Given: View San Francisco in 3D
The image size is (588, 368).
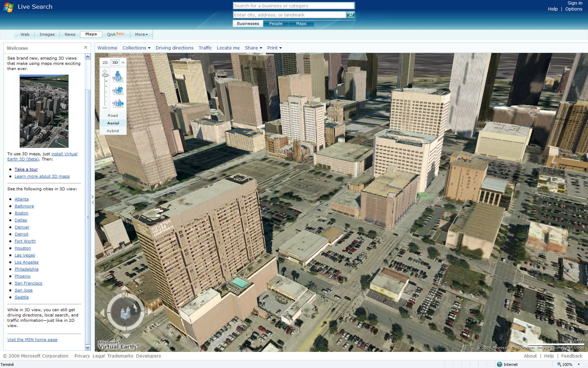Looking at the screenshot, I should click(28, 283).
